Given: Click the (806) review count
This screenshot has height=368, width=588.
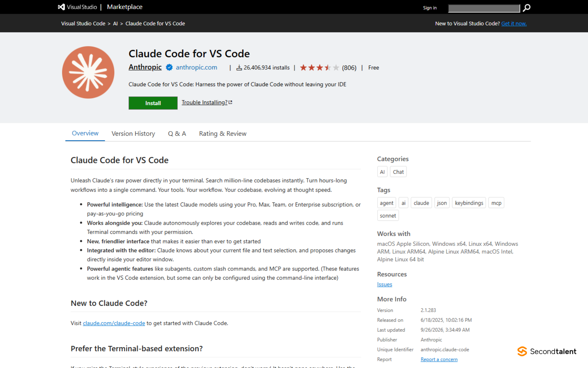Looking at the screenshot, I should pos(349,68).
